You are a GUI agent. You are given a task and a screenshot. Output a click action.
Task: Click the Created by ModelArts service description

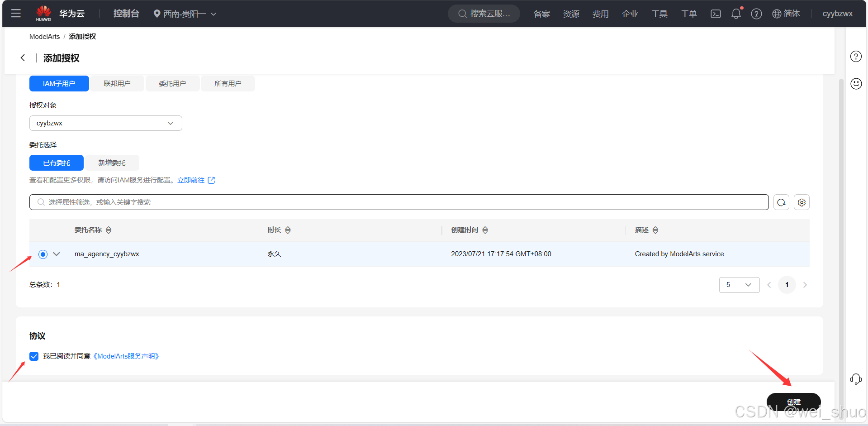(680, 254)
